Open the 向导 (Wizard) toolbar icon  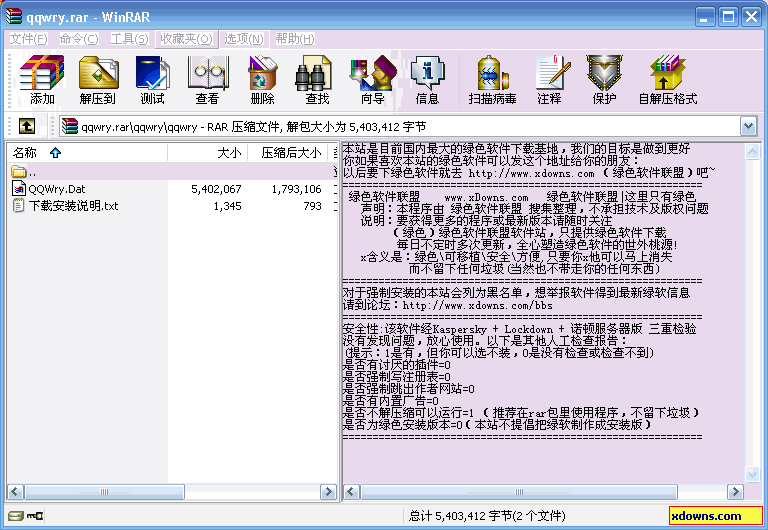click(x=373, y=80)
